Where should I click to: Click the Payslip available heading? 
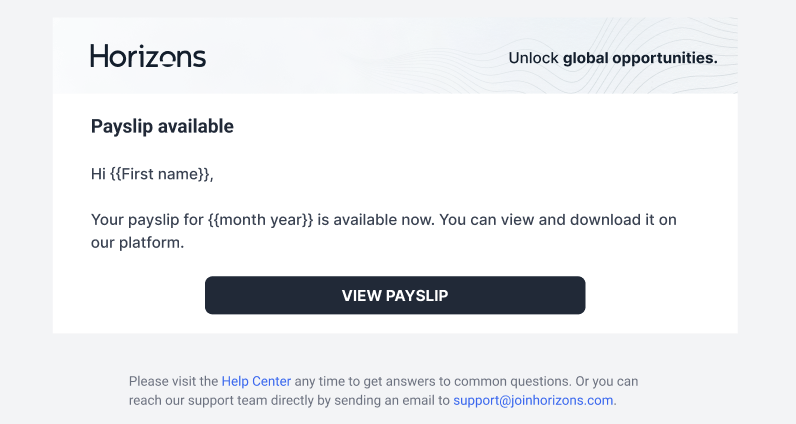click(162, 126)
